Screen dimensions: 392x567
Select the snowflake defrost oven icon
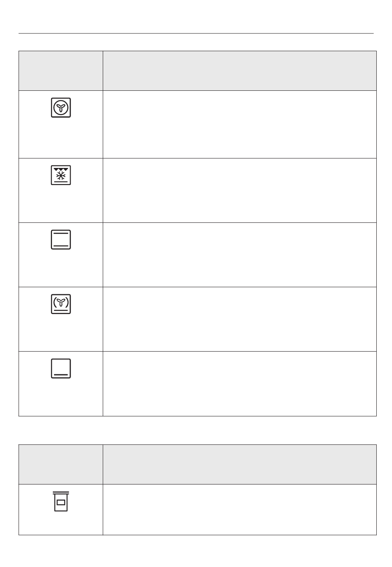(61, 175)
